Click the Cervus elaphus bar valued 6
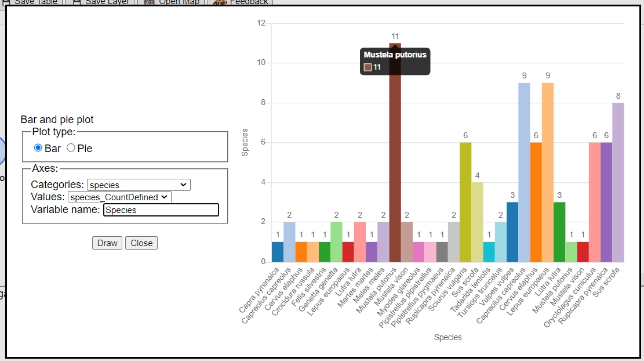Screen dimensions: 644x361 [x=536, y=203]
